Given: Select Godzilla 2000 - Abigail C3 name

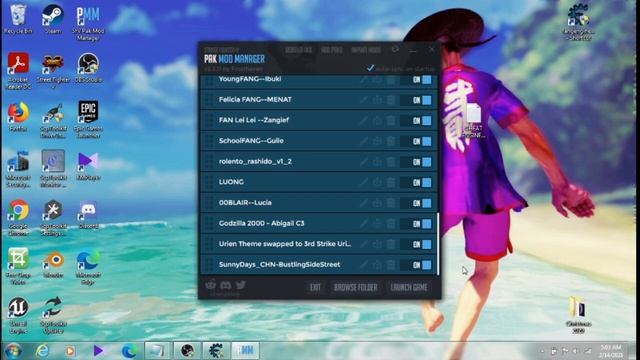Looking at the screenshot, I should pos(261,223).
